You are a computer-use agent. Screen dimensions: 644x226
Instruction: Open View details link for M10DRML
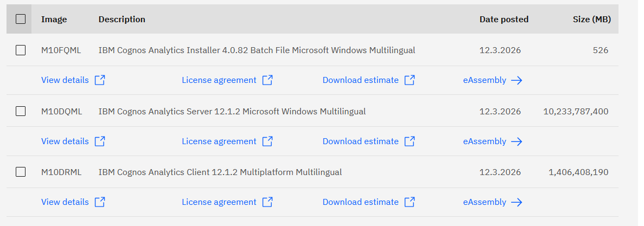65,202
